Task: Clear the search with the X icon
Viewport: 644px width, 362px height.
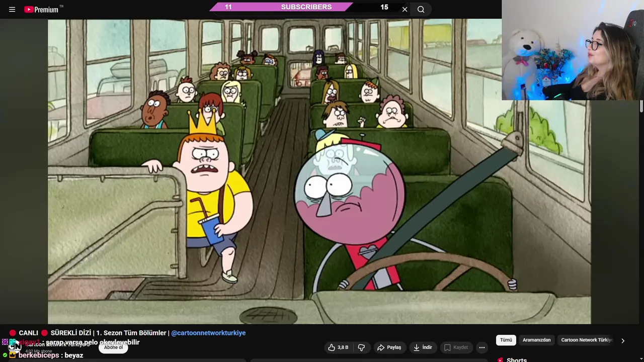Action: coord(405,9)
